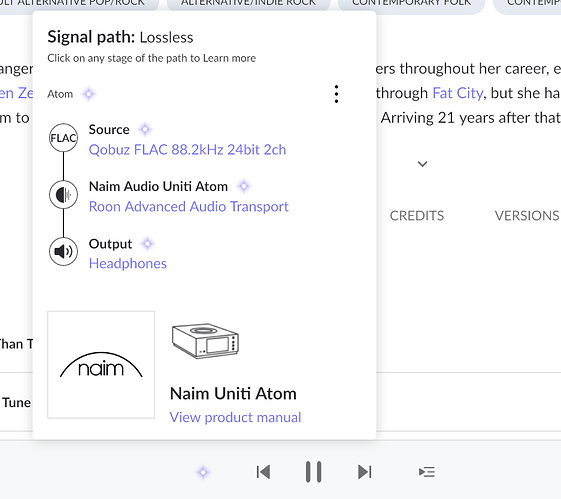Viewport: 561px width, 499px height.
Task: Open Qobuz FLAC 88.2kHz 24bit 2ch link
Action: point(187,150)
